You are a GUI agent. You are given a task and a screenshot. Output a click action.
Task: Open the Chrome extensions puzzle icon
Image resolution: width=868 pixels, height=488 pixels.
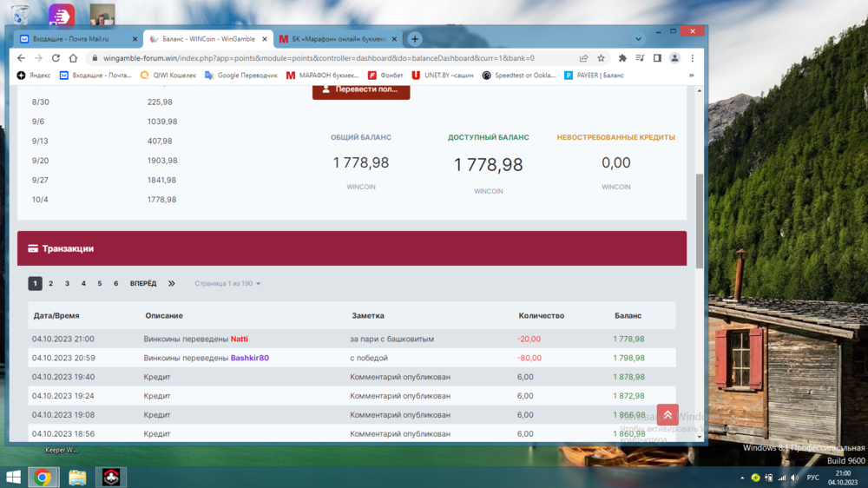(x=622, y=58)
